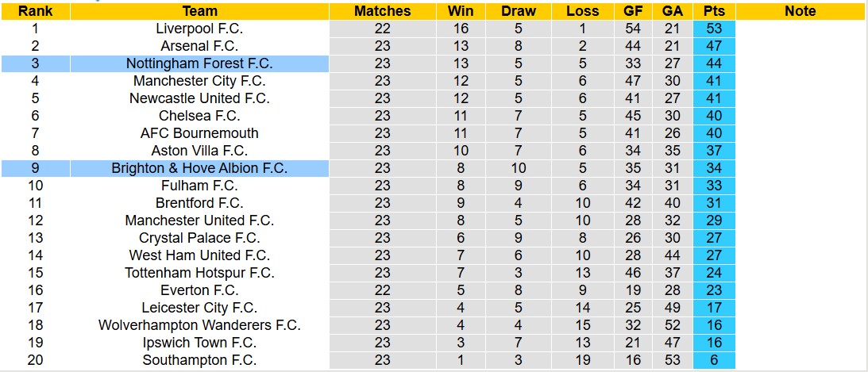Sort by the Team column header
This screenshot has width=868, height=372.
(199, 11)
